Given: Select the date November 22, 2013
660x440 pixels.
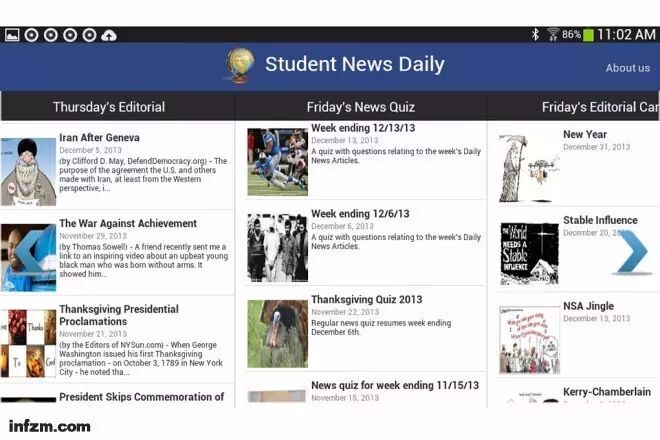Looking at the screenshot, I should click(345, 312).
